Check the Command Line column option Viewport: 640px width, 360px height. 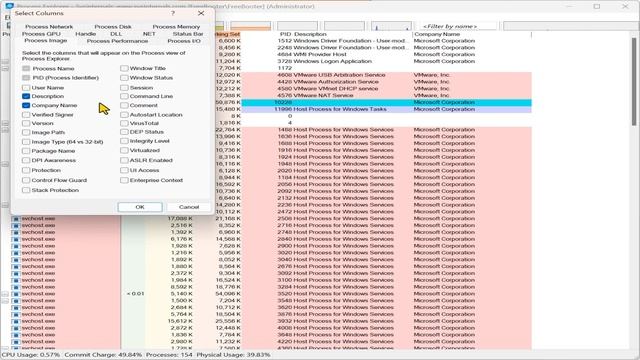124,96
